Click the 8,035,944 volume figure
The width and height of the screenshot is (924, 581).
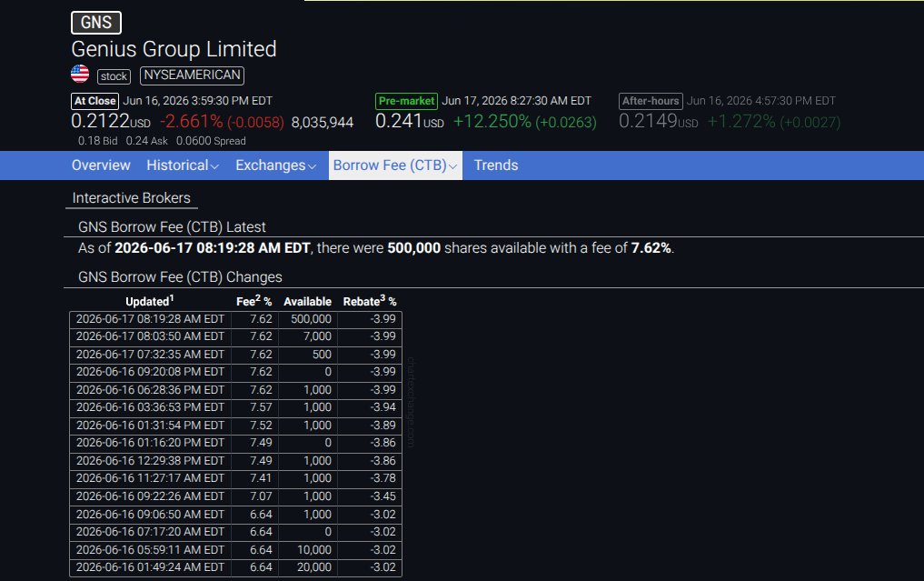pyautogui.click(x=323, y=122)
